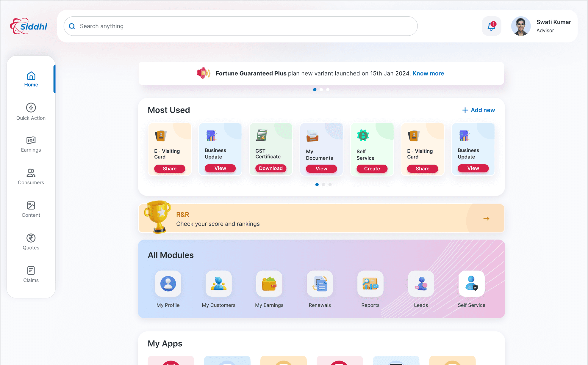The height and width of the screenshot is (365, 588).
Task: Open the My Profile module icon
Action: coord(168,284)
